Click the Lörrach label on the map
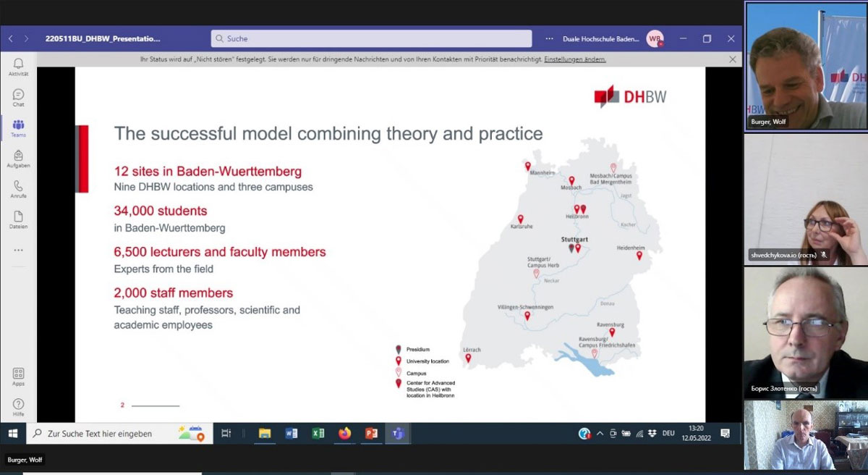 472,350
